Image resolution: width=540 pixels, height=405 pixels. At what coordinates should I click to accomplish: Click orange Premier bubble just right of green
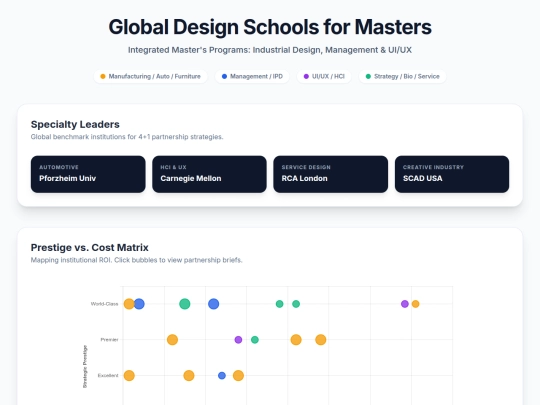pos(296,340)
